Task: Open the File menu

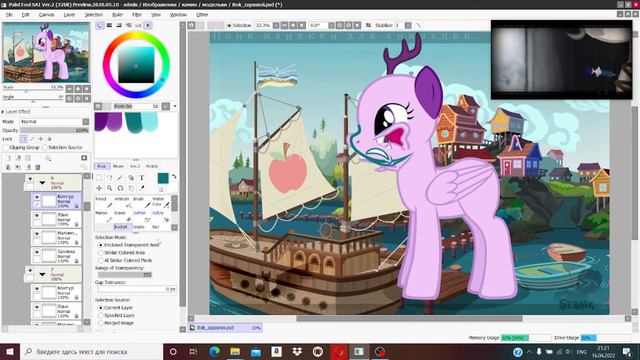Action: (x=9, y=15)
